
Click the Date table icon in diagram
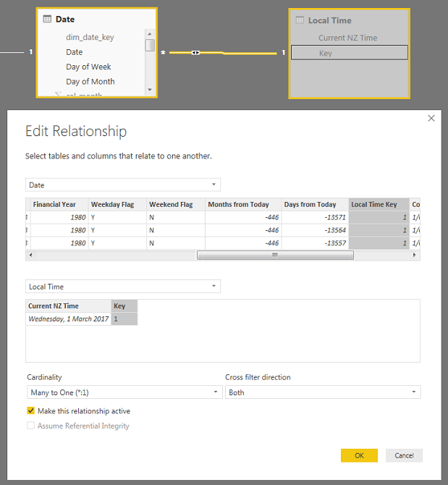(47, 19)
